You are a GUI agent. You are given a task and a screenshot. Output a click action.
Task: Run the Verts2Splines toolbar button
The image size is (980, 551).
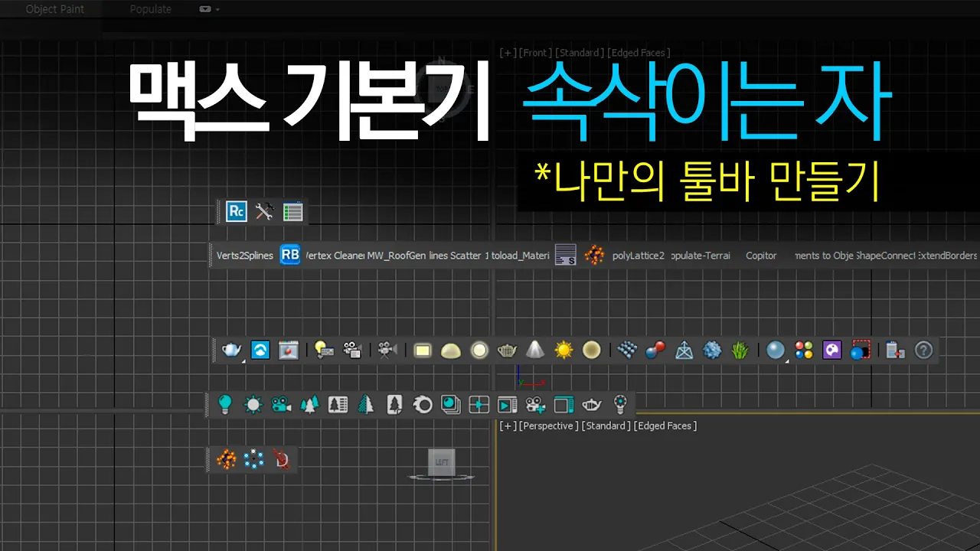(245, 256)
